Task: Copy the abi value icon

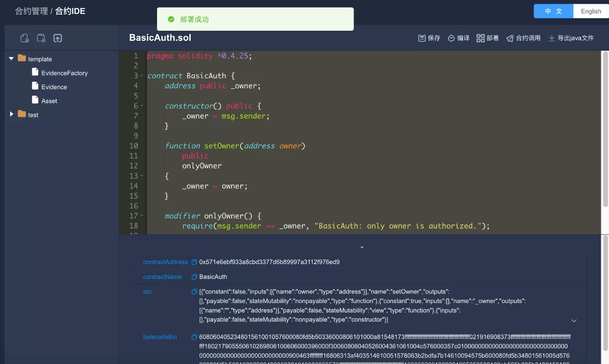Action: (195, 291)
